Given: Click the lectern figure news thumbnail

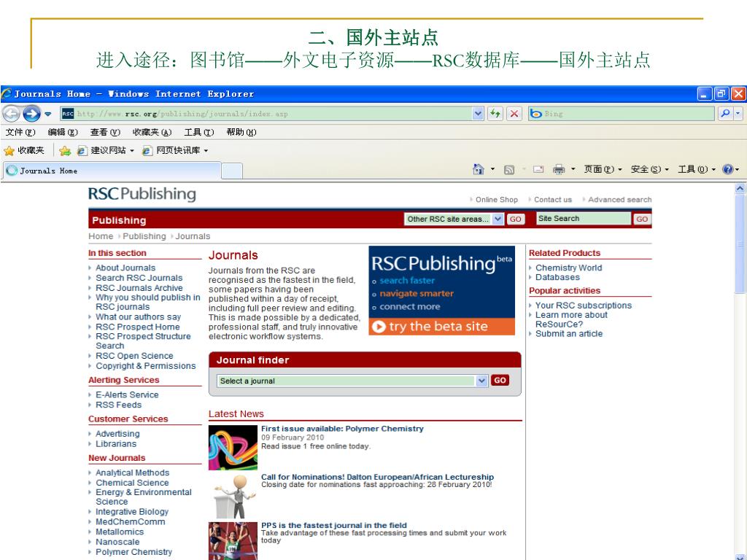Looking at the screenshot, I should pos(233,496).
